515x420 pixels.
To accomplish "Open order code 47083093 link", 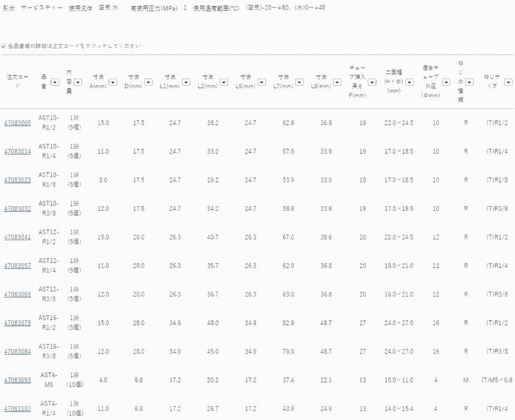I will coord(17,380).
